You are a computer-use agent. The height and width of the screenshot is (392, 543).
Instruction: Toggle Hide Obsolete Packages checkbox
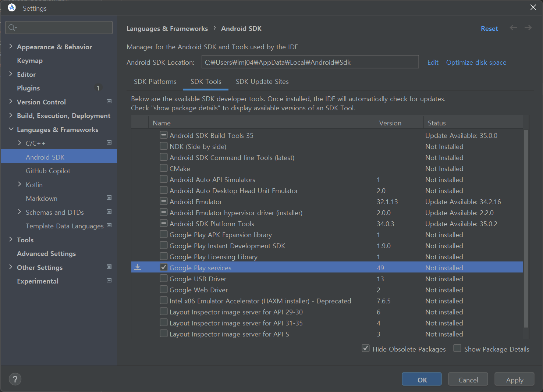[x=366, y=348]
